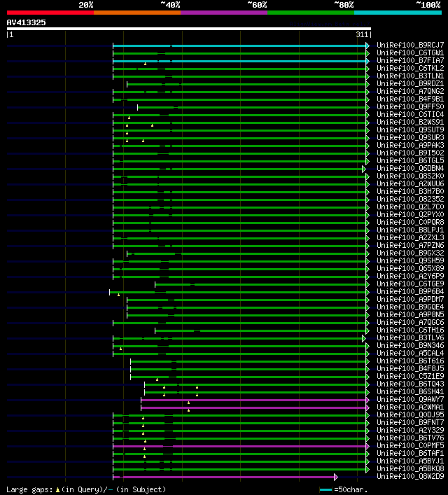Click the green ~80% identity legend segment

(x=311, y=13)
